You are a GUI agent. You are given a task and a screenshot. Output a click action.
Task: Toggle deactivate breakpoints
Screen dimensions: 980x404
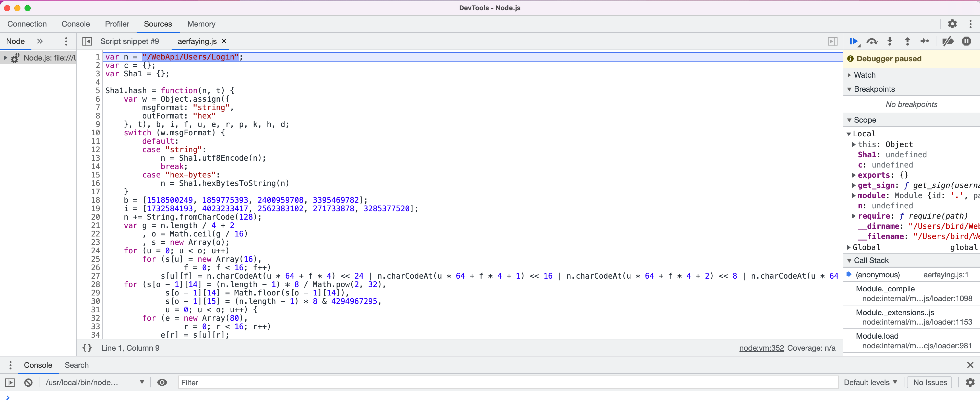948,41
